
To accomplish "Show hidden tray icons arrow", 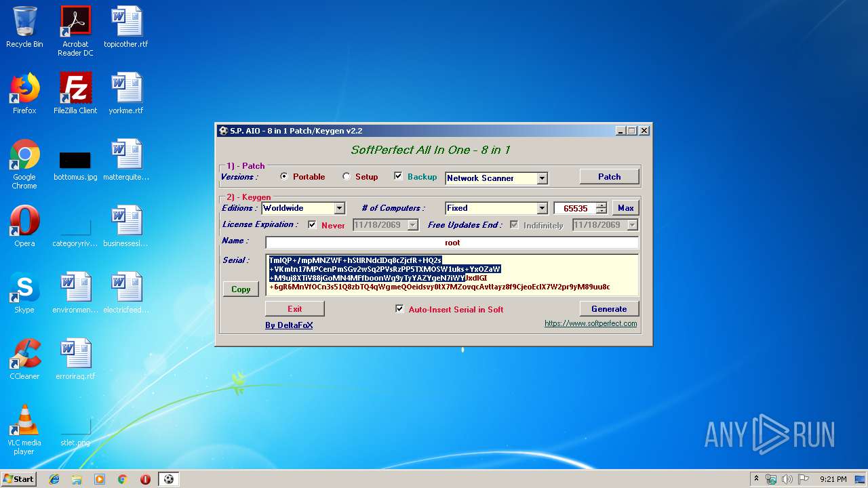I will [x=756, y=479].
